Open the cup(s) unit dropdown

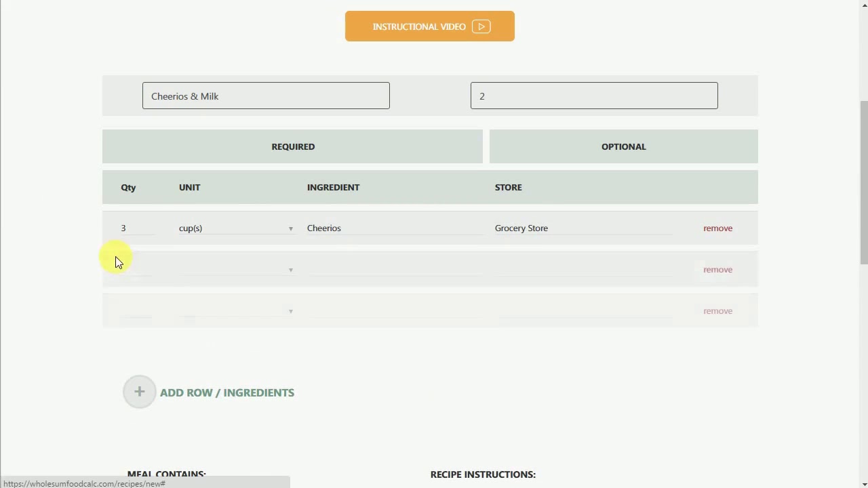point(236,228)
